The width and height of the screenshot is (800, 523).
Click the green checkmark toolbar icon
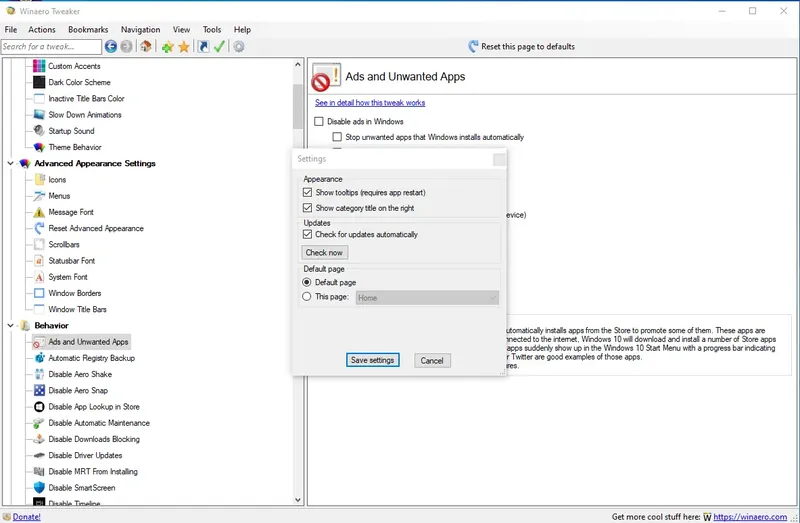(x=219, y=47)
